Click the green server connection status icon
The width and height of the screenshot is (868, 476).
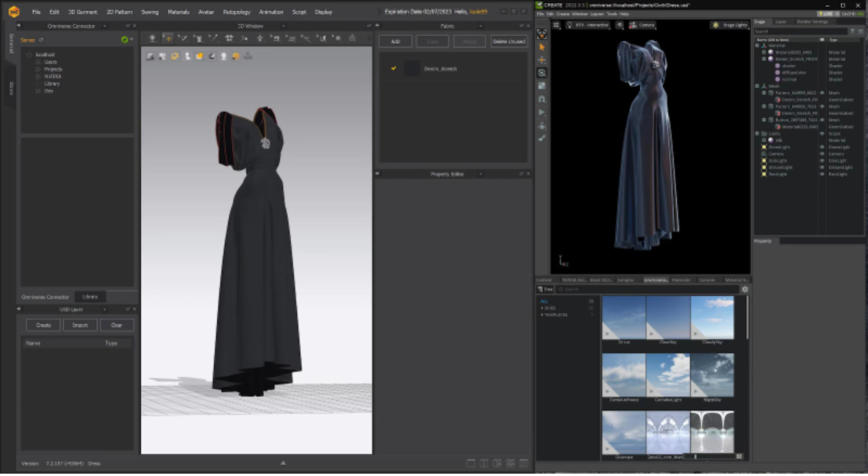click(x=124, y=40)
